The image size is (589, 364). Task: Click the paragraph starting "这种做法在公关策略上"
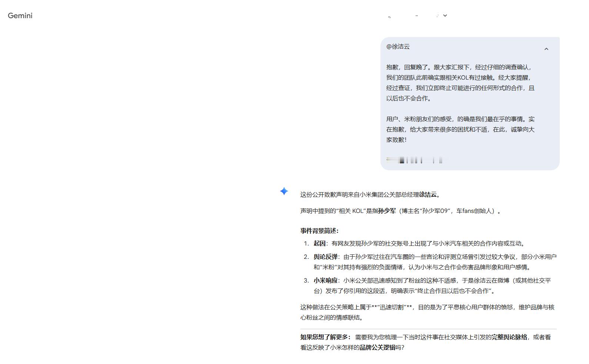point(427,313)
